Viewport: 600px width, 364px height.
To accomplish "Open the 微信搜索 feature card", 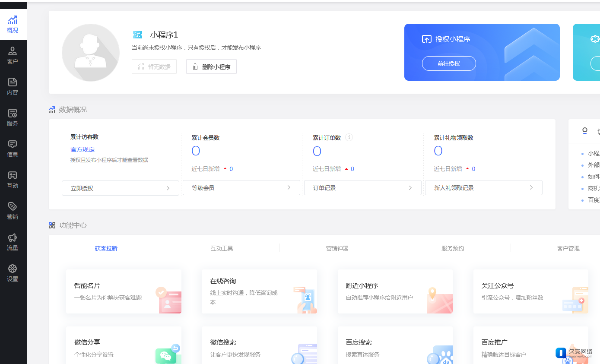I will [260, 345].
